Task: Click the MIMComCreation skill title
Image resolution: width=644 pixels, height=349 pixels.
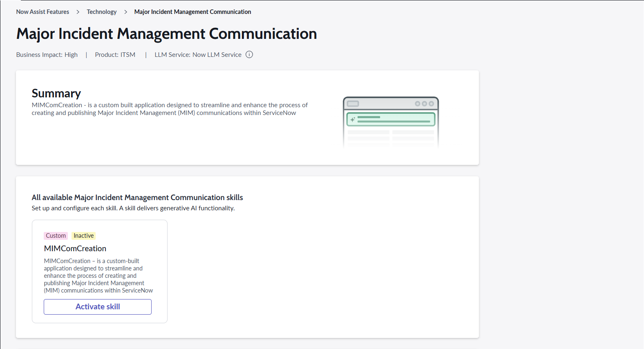Action: [75, 248]
